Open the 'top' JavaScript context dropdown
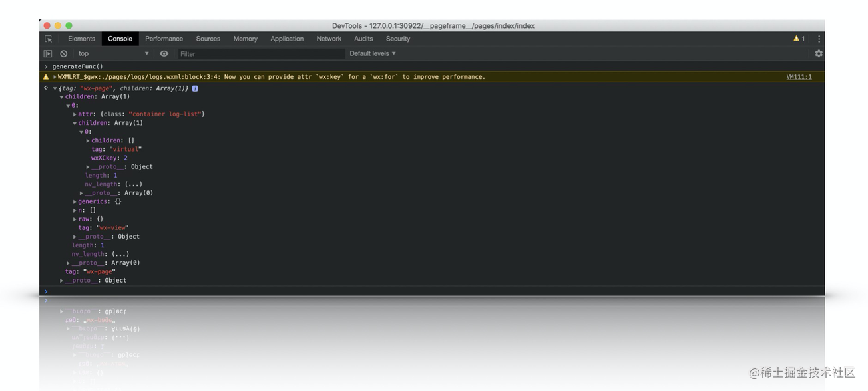The width and height of the screenshot is (868, 391). coord(113,53)
